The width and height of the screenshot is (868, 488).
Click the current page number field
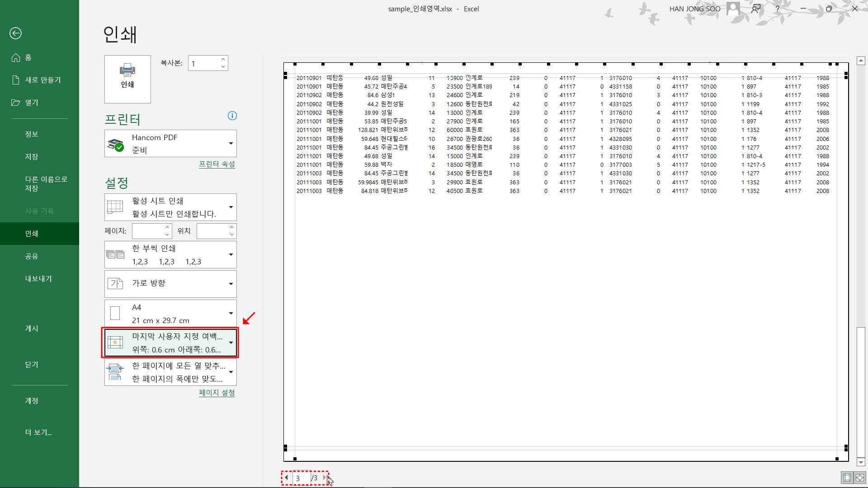click(x=301, y=478)
